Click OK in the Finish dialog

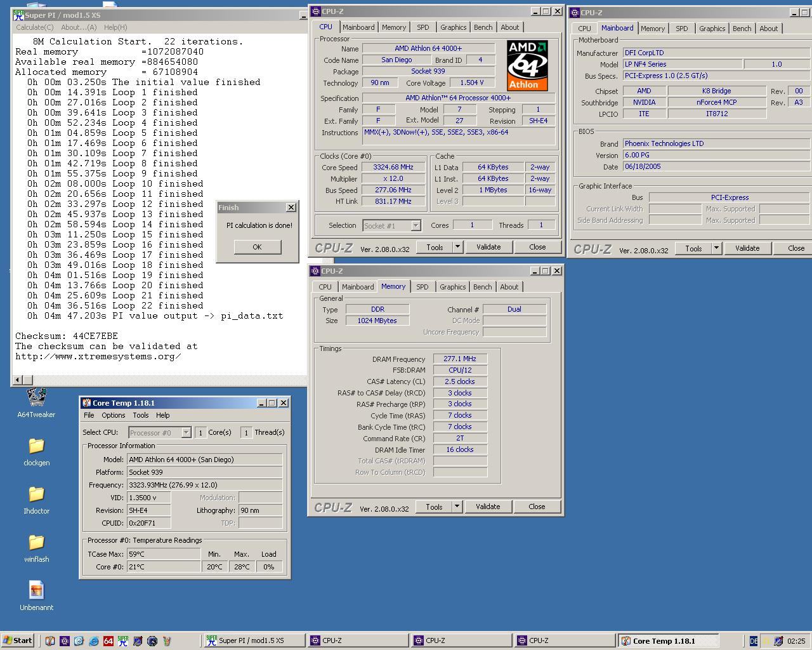257,247
